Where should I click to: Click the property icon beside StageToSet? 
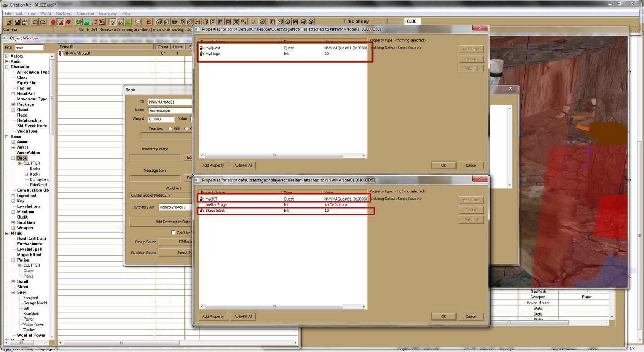(x=202, y=211)
